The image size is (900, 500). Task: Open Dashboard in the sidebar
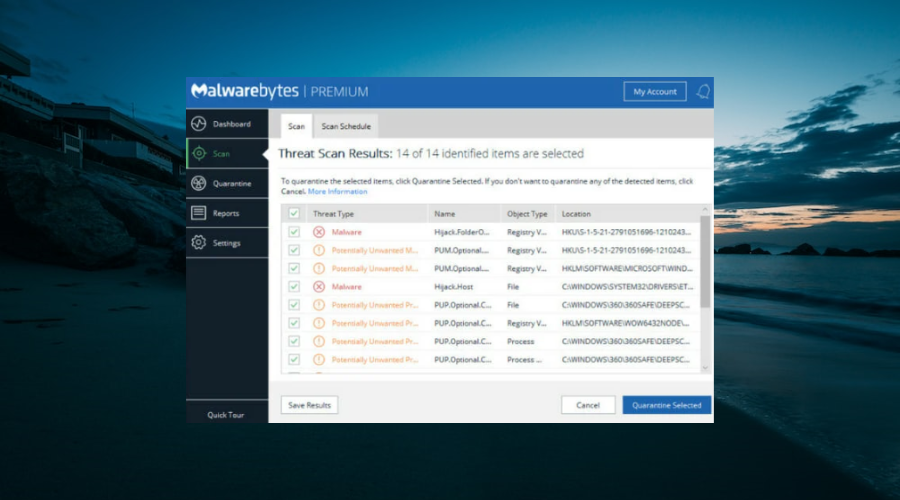point(227,123)
